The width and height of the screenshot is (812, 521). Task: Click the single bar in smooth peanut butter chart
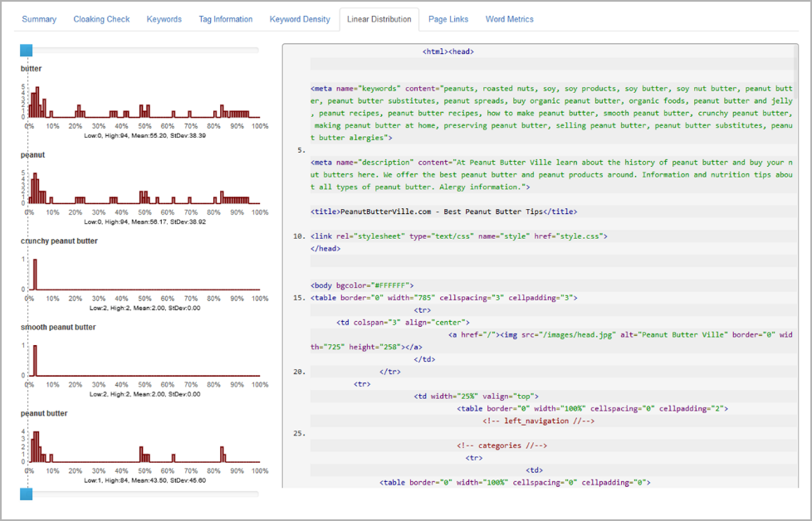[35, 360]
